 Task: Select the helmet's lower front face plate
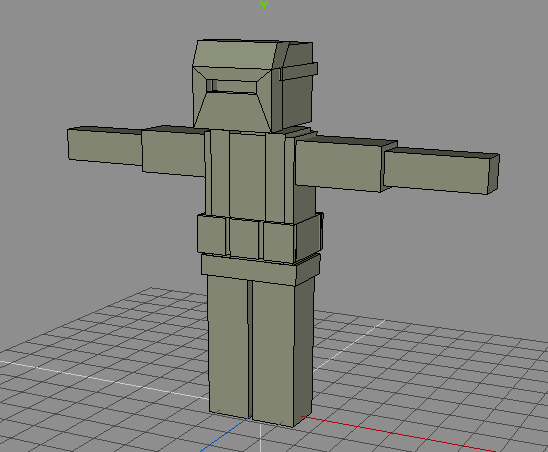232,112
